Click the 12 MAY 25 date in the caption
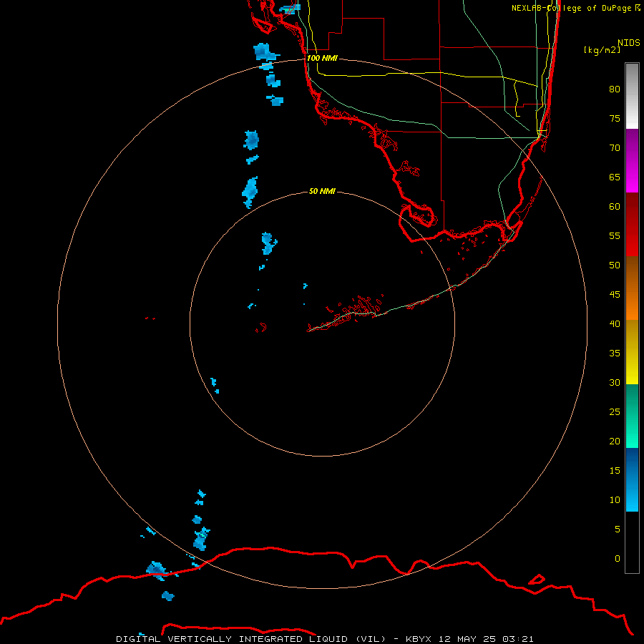Screen dimensions: 644x644 click(467, 639)
